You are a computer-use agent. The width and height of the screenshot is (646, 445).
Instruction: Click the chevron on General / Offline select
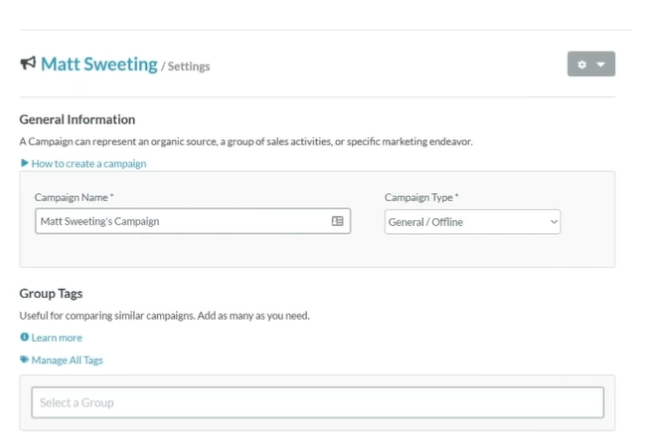coord(554,221)
